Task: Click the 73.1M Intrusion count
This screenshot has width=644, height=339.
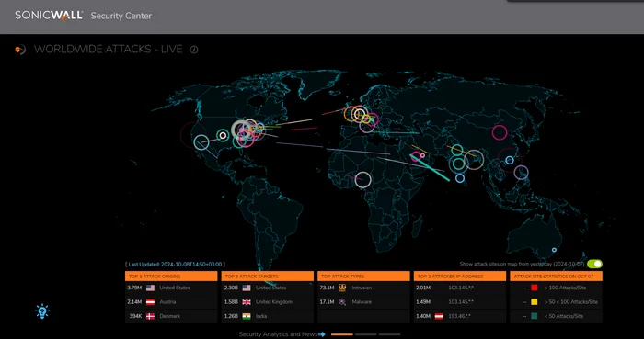Action: point(327,288)
